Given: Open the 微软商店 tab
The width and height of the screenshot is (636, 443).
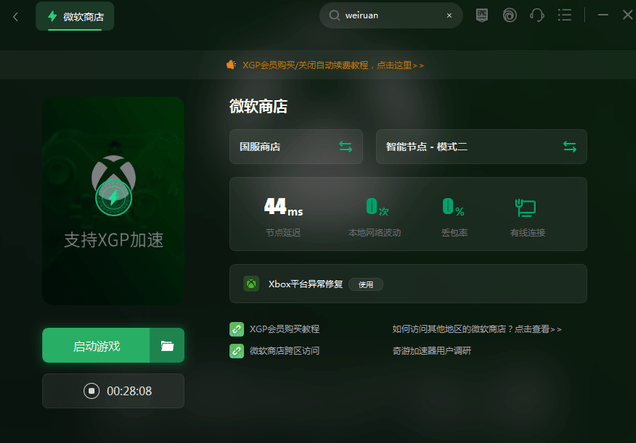Looking at the screenshot, I should [x=75, y=16].
